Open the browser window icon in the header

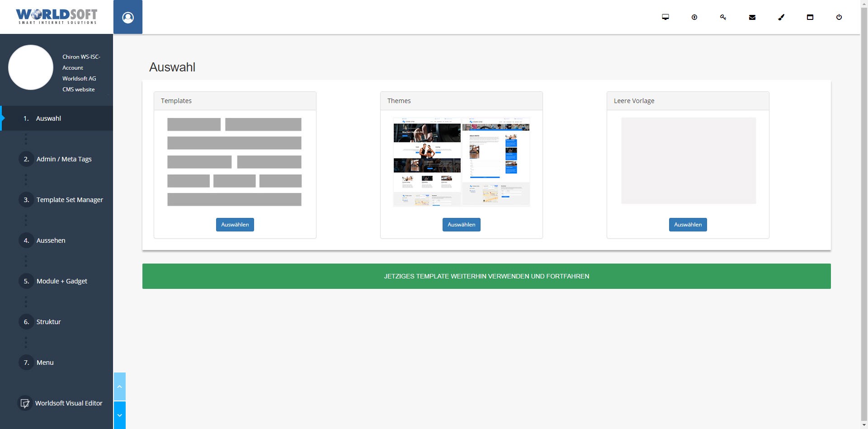tap(810, 17)
